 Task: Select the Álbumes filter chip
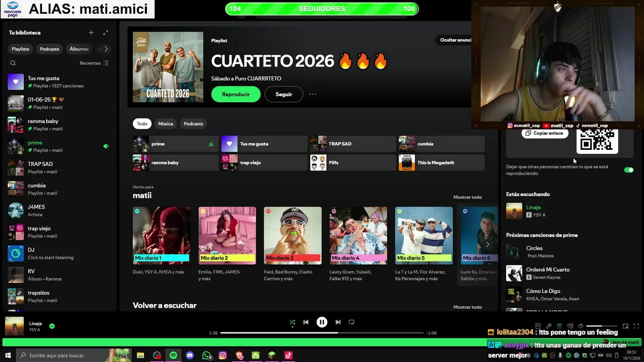pyautogui.click(x=79, y=49)
